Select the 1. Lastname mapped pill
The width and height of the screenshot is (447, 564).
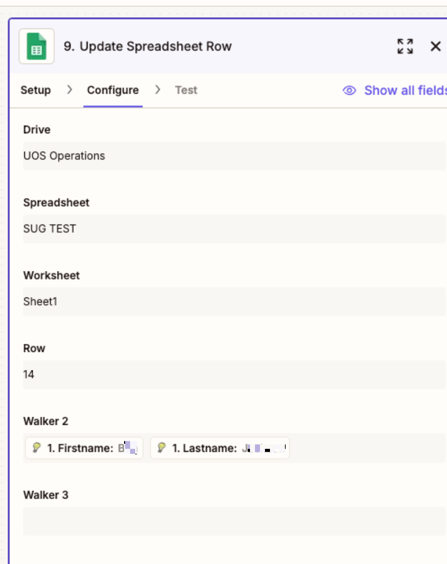pos(220,448)
